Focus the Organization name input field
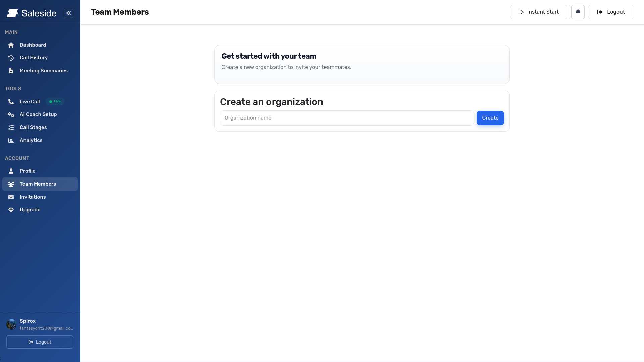Screen dimensions: 644x362 point(347,118)
